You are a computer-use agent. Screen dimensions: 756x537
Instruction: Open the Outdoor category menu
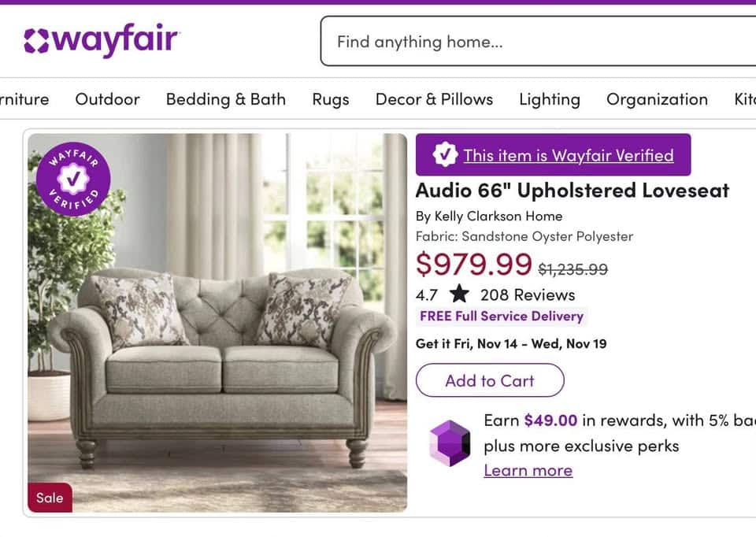pos(107,99)
